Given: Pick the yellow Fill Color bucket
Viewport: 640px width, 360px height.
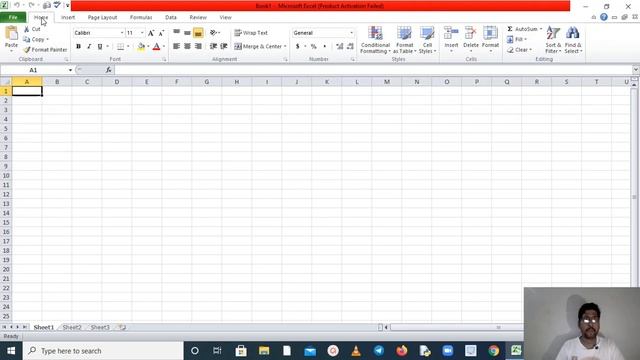Looking at the screenshot, I should pyautogui.click(x=141, y=47).
